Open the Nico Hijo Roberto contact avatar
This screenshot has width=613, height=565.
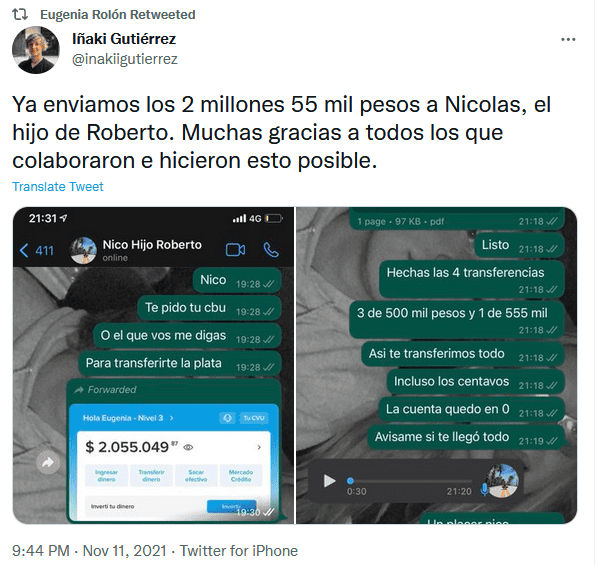(83, 250)
